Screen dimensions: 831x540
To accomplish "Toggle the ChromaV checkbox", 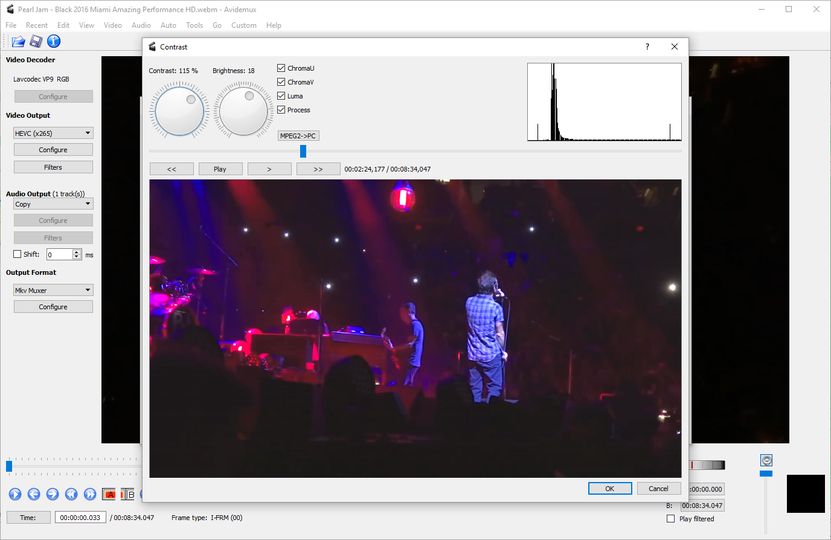I will (x=281, y=82).
